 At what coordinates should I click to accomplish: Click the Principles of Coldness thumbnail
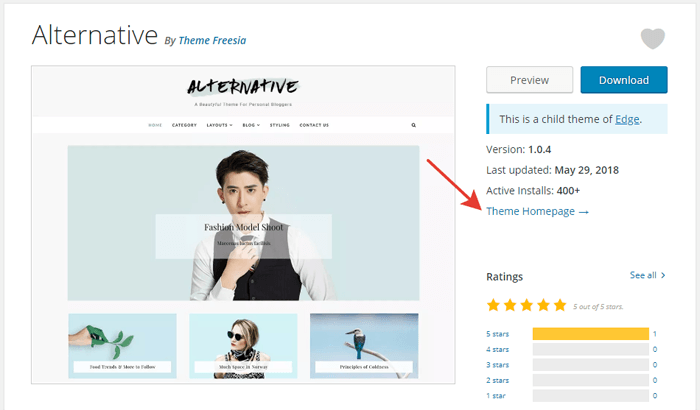click(364, 346)
